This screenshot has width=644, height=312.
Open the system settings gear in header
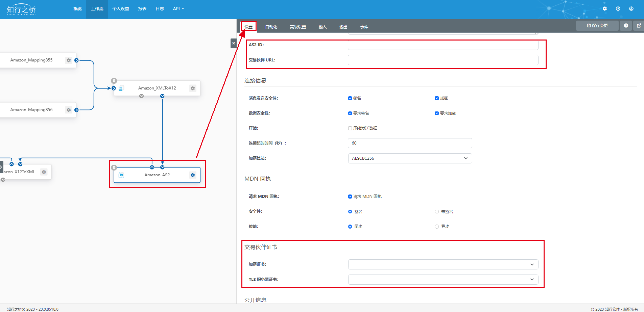tap(605, 9)
